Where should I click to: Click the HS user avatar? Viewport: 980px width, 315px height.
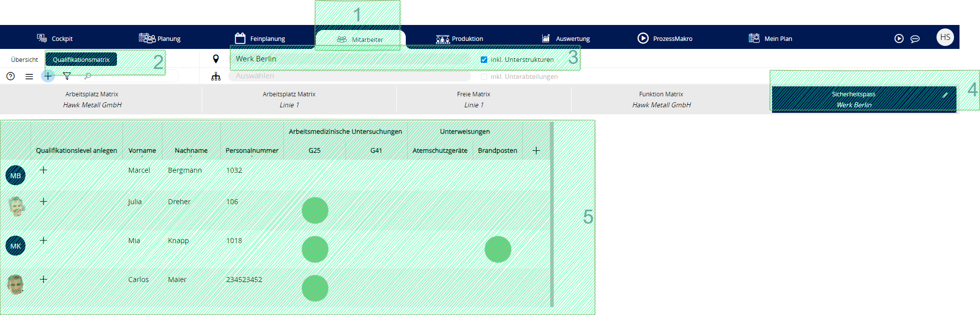pyautogui.click(x=945, y=37)
